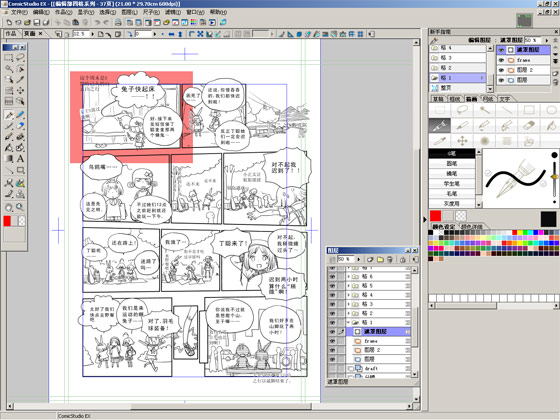
Task: Click trash icon in layers panel
Action: pos(390,259)
